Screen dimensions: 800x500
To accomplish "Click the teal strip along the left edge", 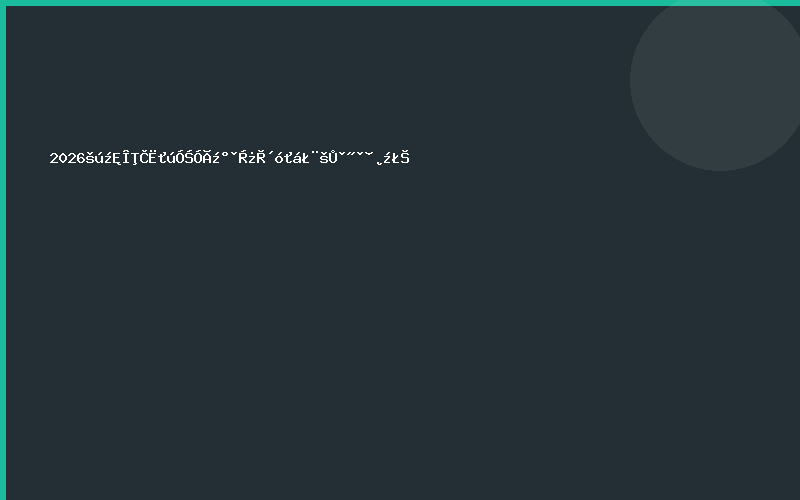I will pyautogui.click(x=3, y=250).
